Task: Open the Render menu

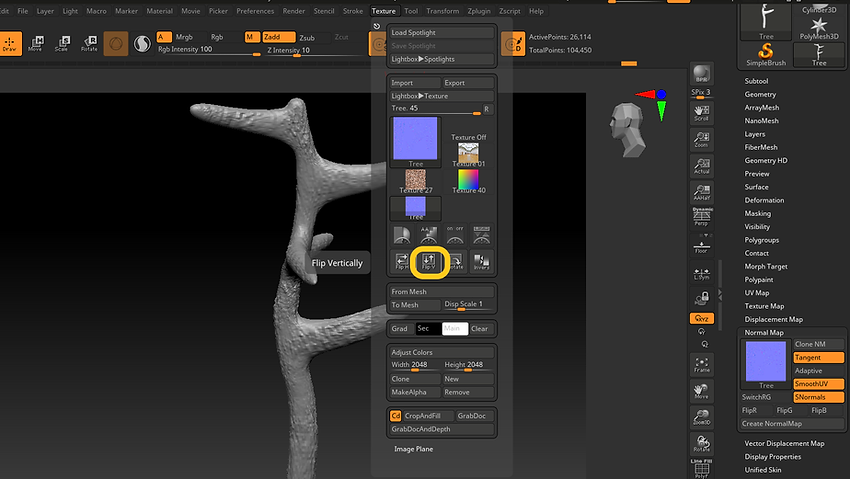Action: (294, 11)
